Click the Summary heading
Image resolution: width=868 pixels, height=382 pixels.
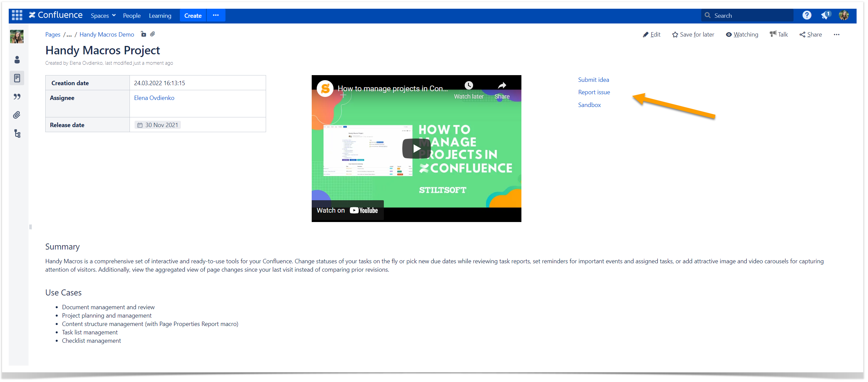[62, 247]
